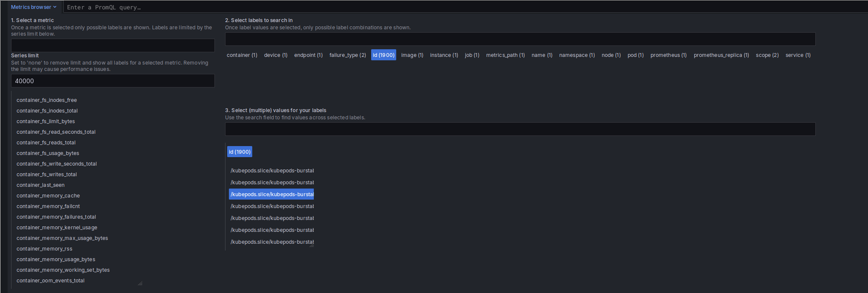Choose metric container_fs_limit_bytes
868x293 pixels.
click(x=45, y=121)
